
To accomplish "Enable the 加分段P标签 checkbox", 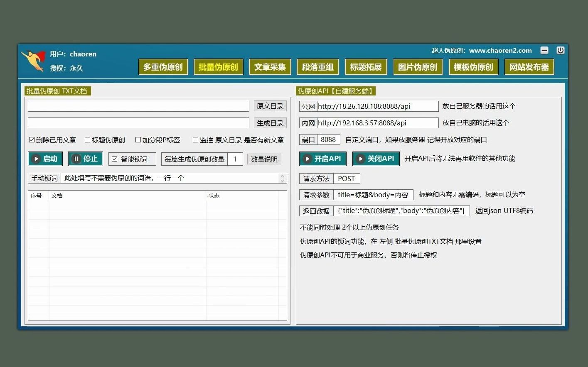I will [x=138, y=140].
